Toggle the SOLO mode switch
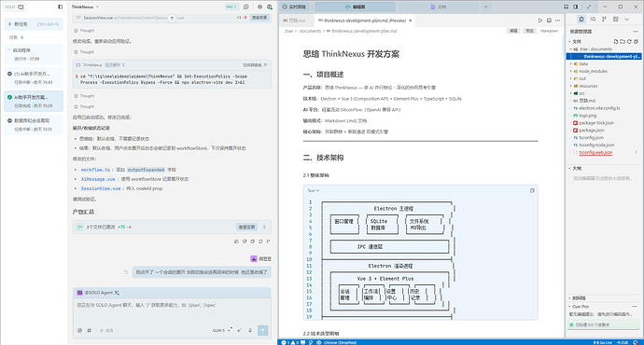 (x=21, y=7)
